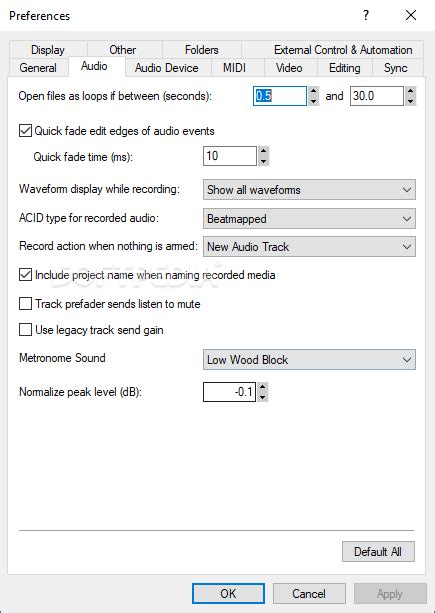435x613 pixels.
Task: Click the Default All button
Action: click(378, 552)
